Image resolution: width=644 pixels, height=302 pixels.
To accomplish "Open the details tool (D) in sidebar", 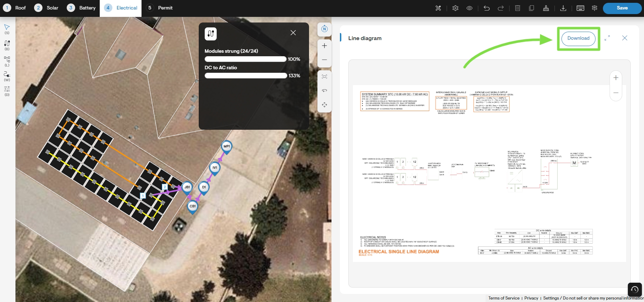I will click(x=7, y=91).
